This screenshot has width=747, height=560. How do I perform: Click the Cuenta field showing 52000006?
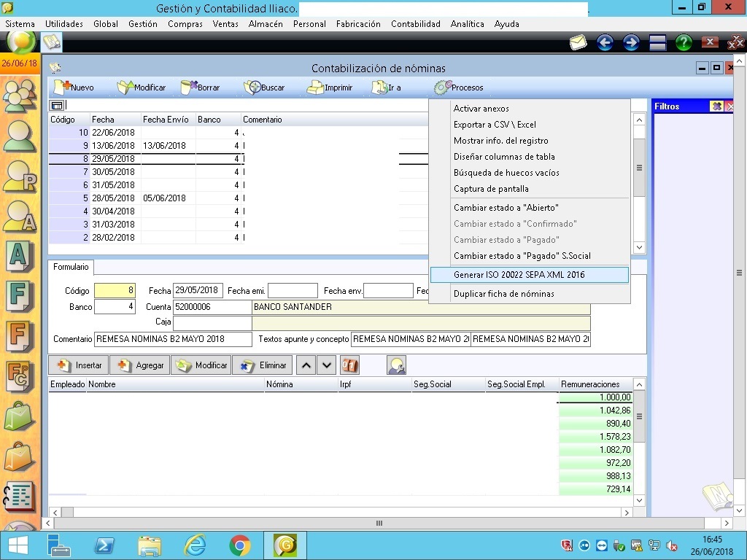coord(212,307)
